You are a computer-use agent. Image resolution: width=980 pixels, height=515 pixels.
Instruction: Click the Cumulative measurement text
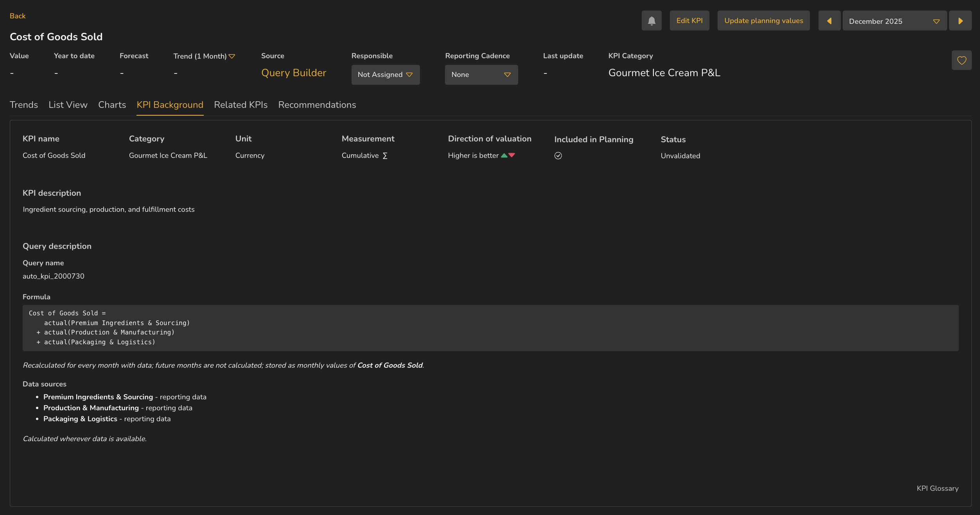[x=360, y=156]
